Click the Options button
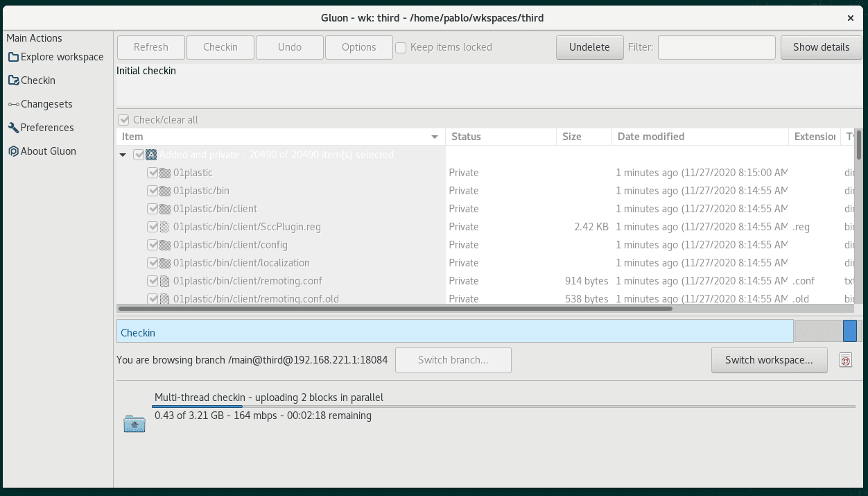Viewport: 868px width, 496px height. (x=359, y=47)
